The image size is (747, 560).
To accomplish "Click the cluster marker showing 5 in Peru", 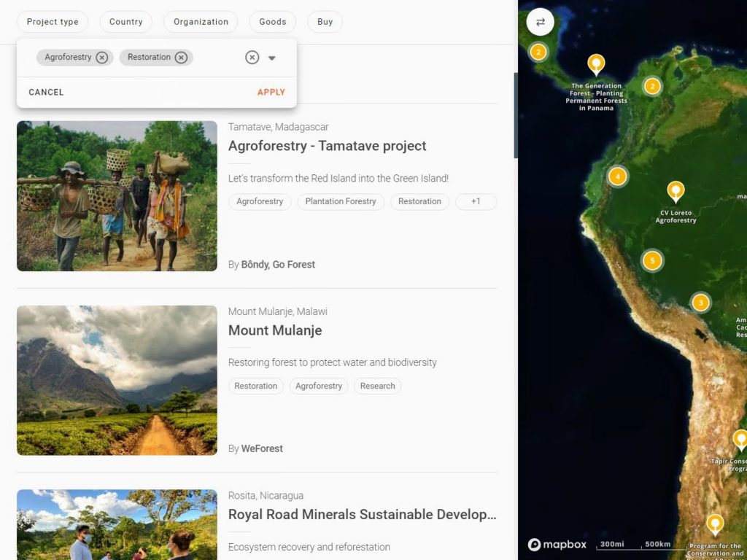I will [651, 260].
